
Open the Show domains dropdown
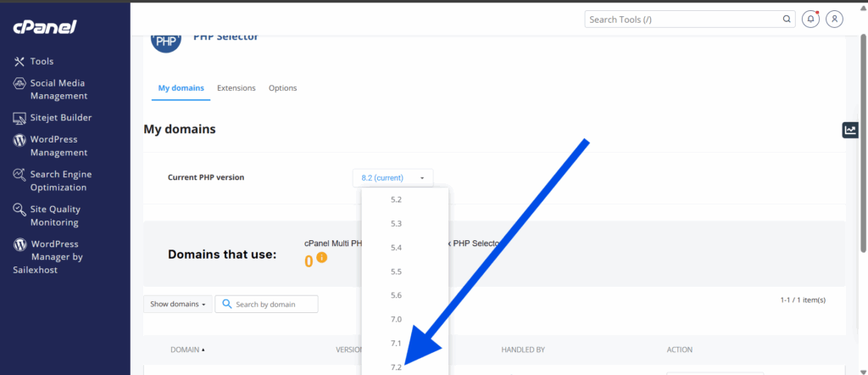[x=178, y=304]
